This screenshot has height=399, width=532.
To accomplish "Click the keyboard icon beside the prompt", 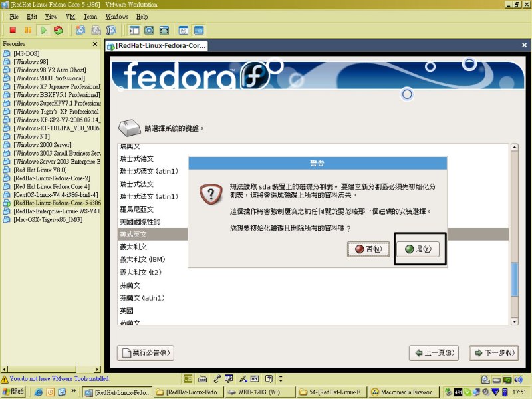I will pos(129,128).
